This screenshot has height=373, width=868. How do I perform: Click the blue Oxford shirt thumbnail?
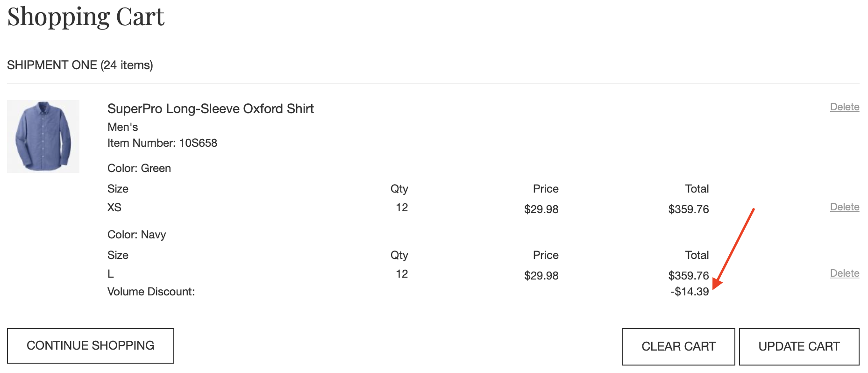coord(43,136)
